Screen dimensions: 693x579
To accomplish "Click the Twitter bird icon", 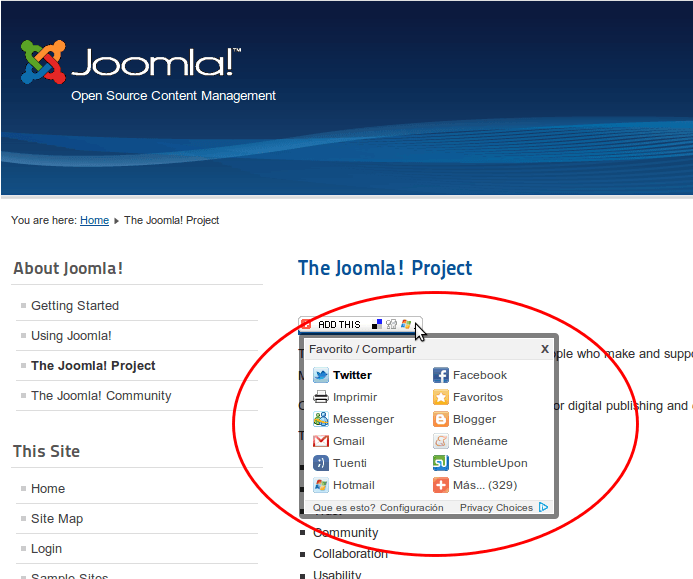I will [321, 375].
